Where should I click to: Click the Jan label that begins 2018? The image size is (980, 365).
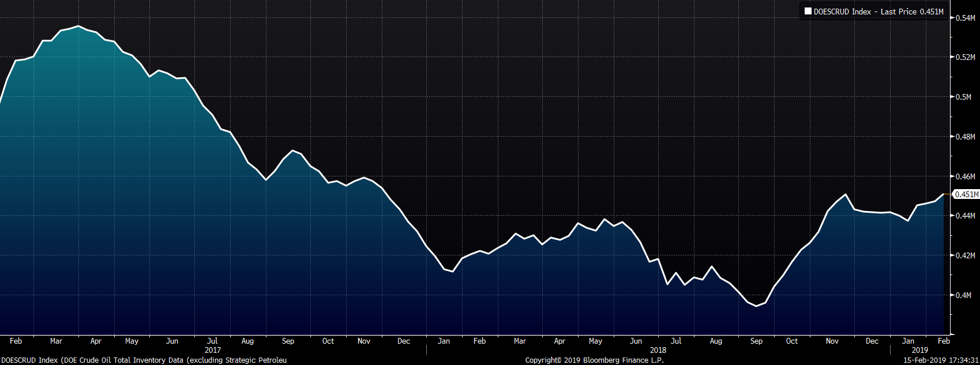tap(444, 341)
